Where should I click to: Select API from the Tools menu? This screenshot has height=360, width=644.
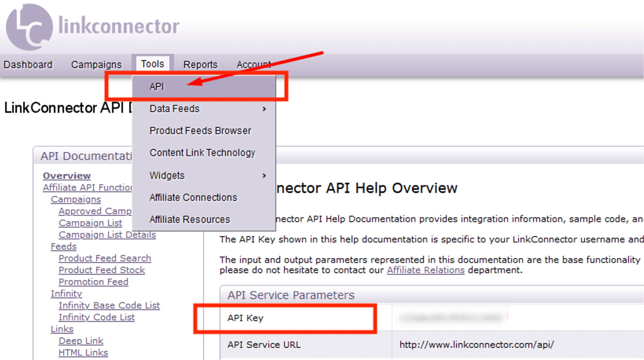204,87
